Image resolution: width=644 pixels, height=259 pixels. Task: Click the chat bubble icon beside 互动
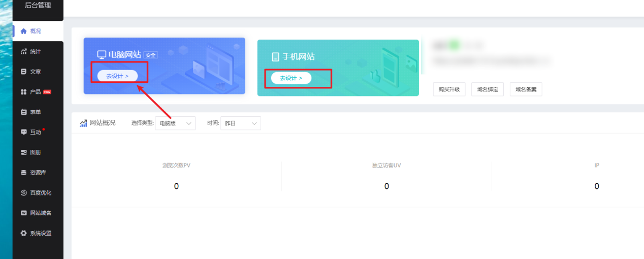(x=23, y=132)
